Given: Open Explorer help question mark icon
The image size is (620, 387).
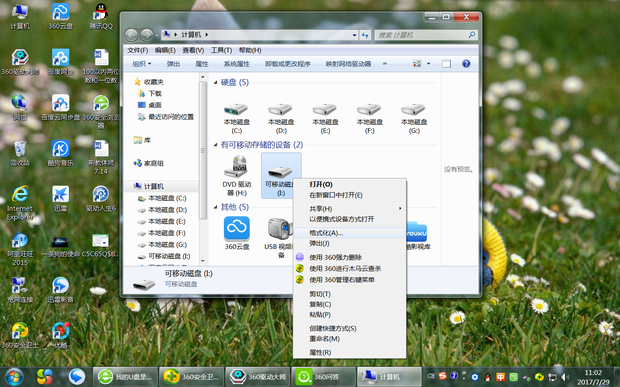Looking at the screenshot, I should 466,64.
